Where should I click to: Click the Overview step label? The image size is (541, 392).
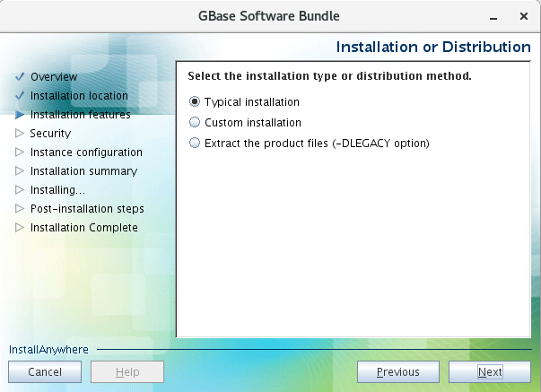click(54, 76)
